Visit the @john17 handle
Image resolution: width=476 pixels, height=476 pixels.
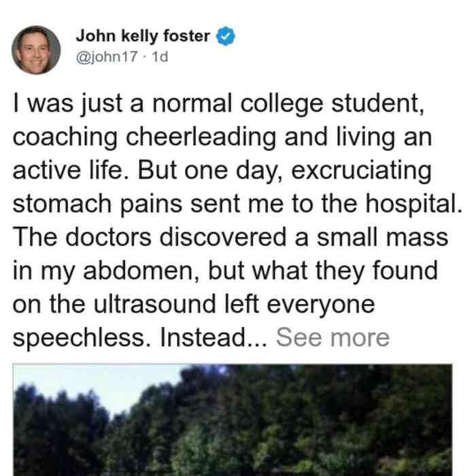pos(107,56)
